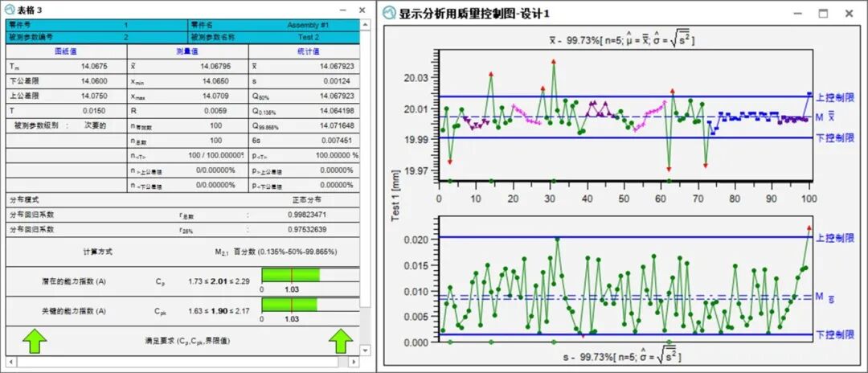The width and height of the screenshot is (868, 373).
Task: Click the 表格 3 window title icon
Action: tap(10, 10)
